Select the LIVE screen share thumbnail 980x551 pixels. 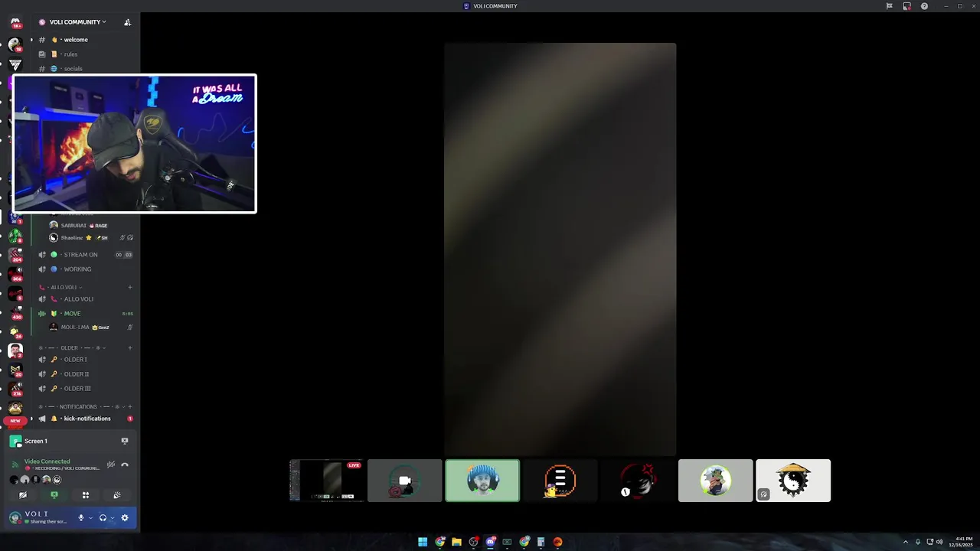[327, 481]
